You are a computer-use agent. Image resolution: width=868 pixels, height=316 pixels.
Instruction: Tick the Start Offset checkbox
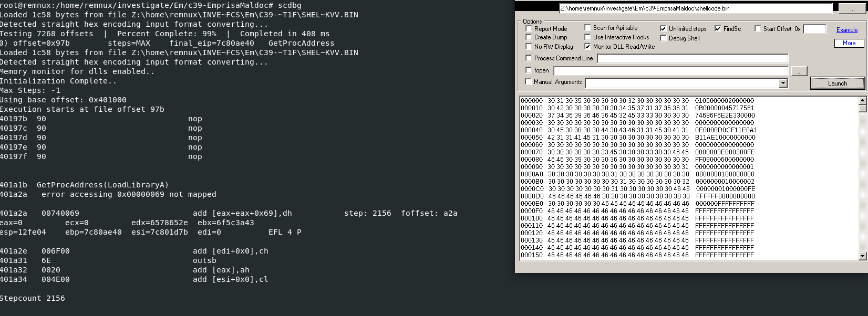click(x=758, y=28)
